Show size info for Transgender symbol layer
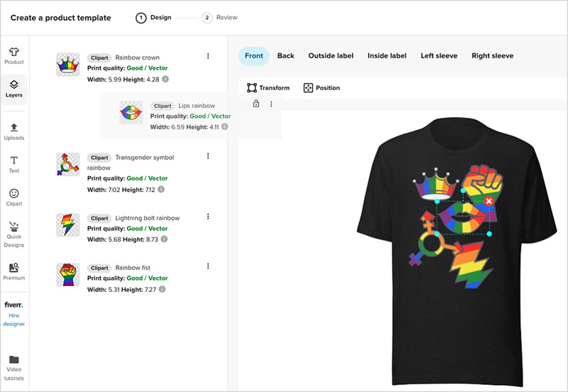The width and height of the screenshot is (568, 392). tap(161, 189)
